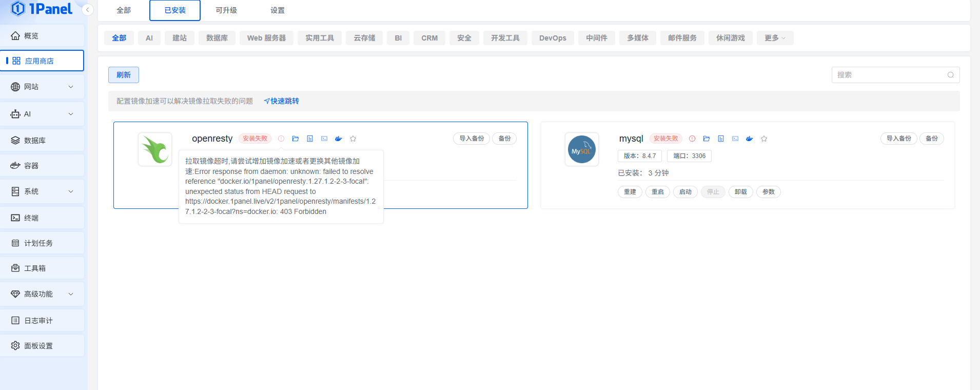The width and height of the screenshot is (980, 390).
Task: Open the mysql terminal icon
Action: 735,139
